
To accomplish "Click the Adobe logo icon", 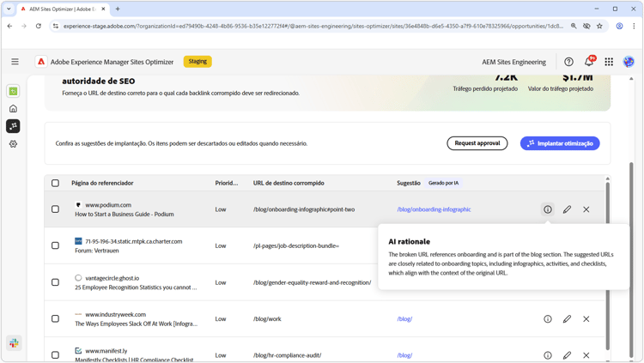I will click(x=41, y=62).
